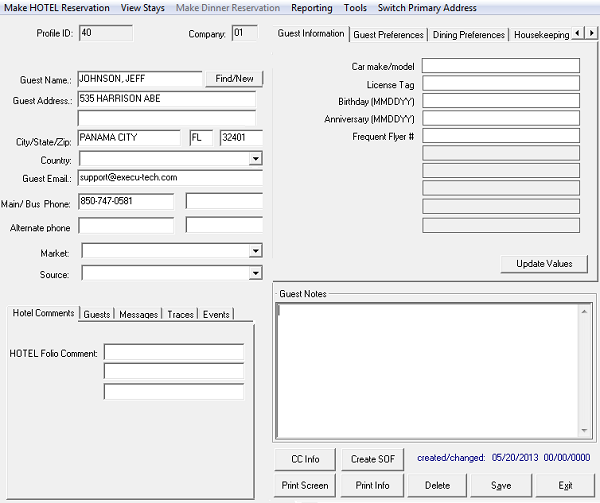Viewport: 600px width, 503px height.
Task: Click the first Alternate phone field
Action: point(126,225)
